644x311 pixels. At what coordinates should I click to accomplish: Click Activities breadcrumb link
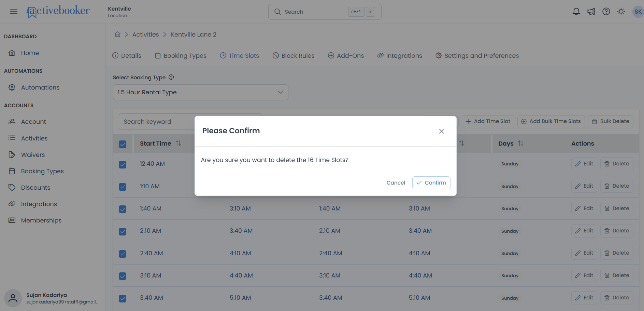(x=146, y=35)
